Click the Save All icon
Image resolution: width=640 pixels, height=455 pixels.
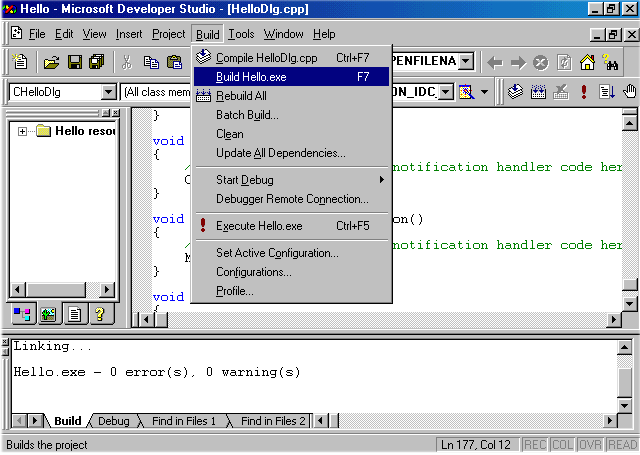(x=97, y=62)
